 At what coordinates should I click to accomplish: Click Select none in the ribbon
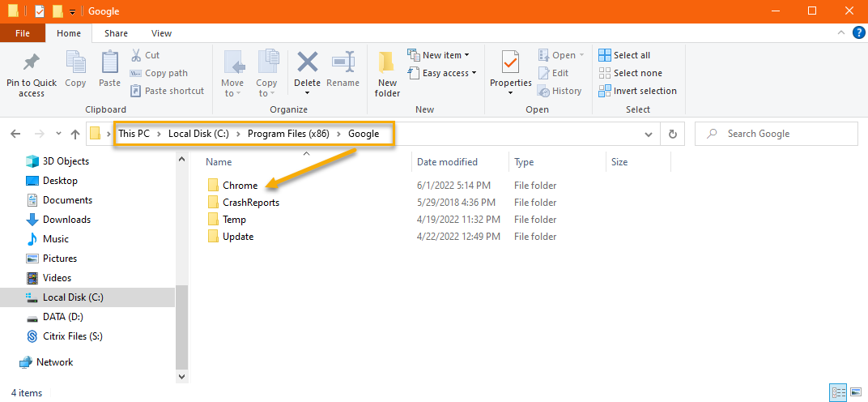(631, 73)
